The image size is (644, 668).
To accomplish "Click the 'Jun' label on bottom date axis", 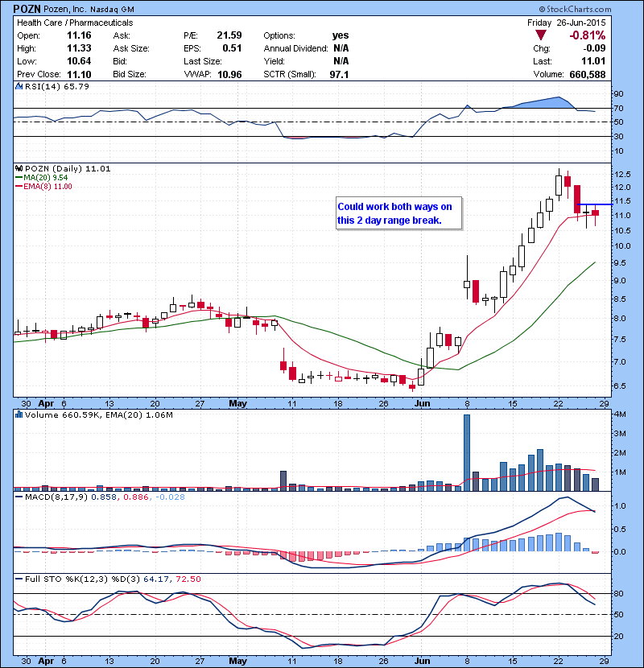I will [421, 656].
